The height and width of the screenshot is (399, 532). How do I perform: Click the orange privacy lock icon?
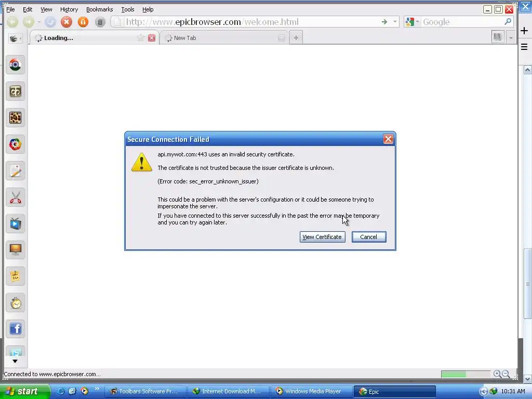[83, 22]
